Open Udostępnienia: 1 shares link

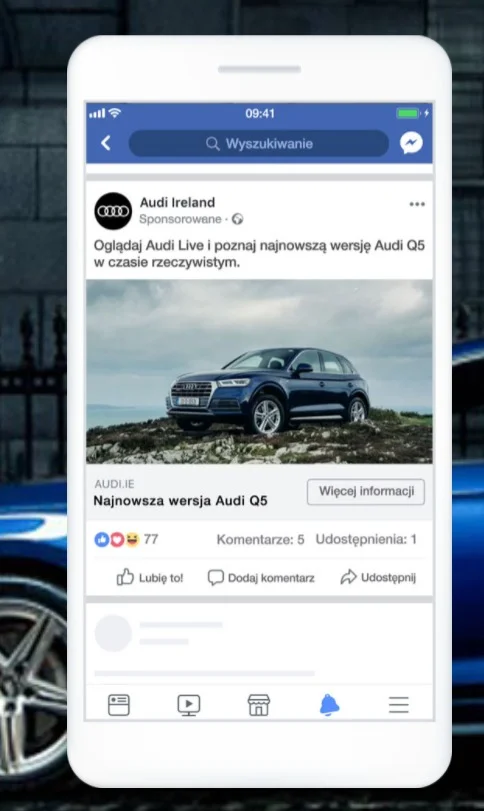pos(366,539)
